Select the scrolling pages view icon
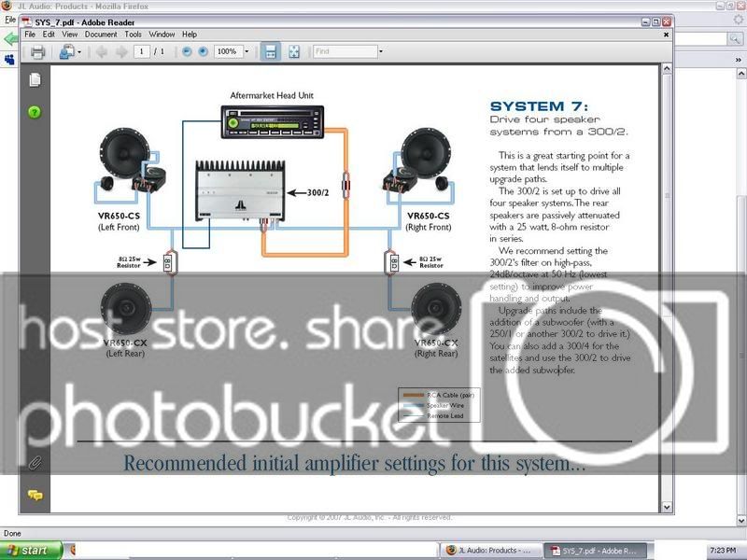 click(x=271, y=51)
